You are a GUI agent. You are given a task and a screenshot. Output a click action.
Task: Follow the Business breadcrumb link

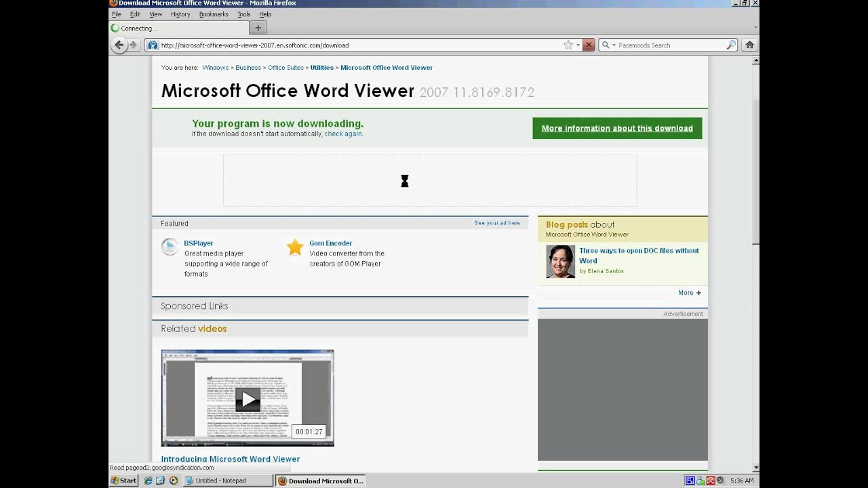[x=248, y=68]
